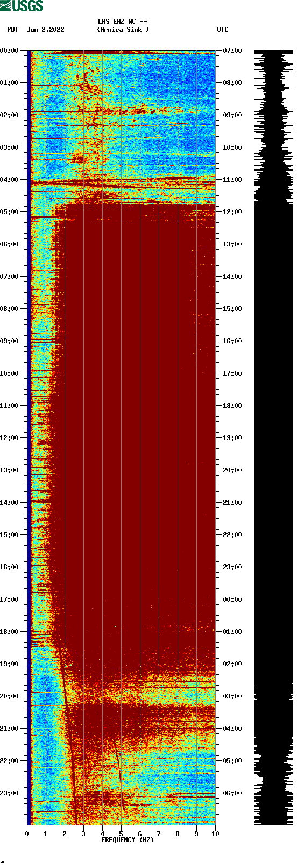Select the PDT timezone label
The image size is (297, 868).
click(x=12, y=30)
